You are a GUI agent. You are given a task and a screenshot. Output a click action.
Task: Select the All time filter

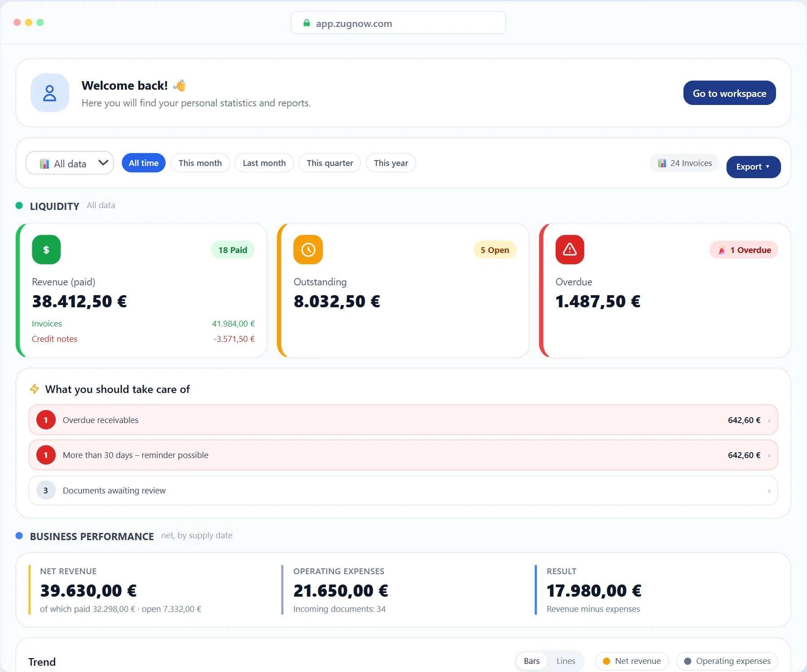coord(144,163)
